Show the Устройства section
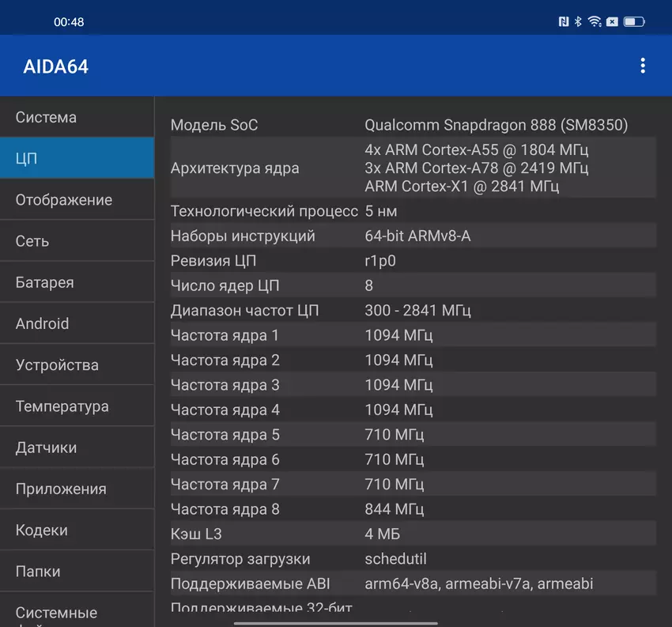 (x=77, y=365)
